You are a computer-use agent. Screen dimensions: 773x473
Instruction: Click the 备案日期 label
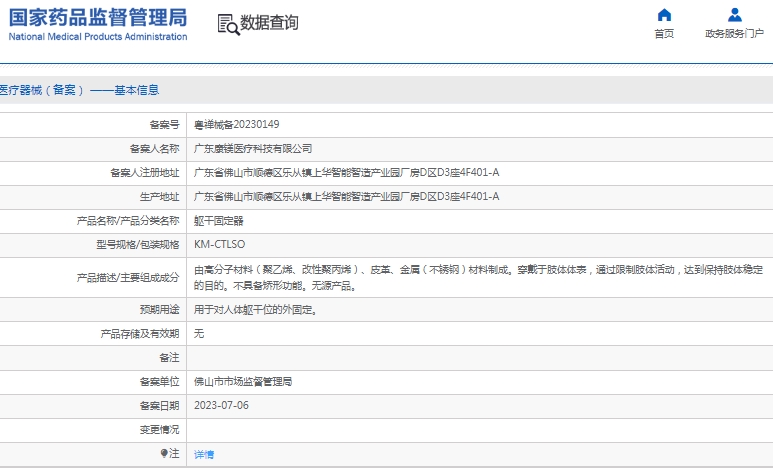pyautogui.click(x=160, y=406)
